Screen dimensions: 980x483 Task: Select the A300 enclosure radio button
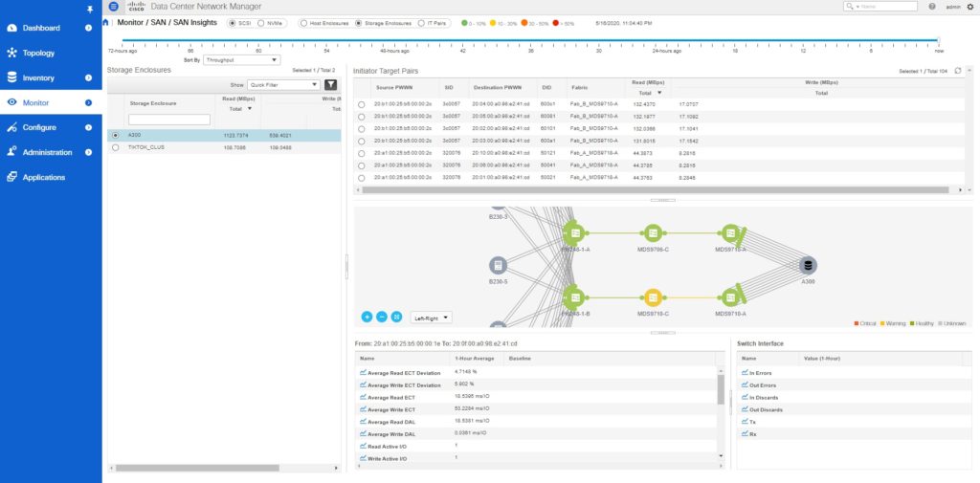point(115,135)
